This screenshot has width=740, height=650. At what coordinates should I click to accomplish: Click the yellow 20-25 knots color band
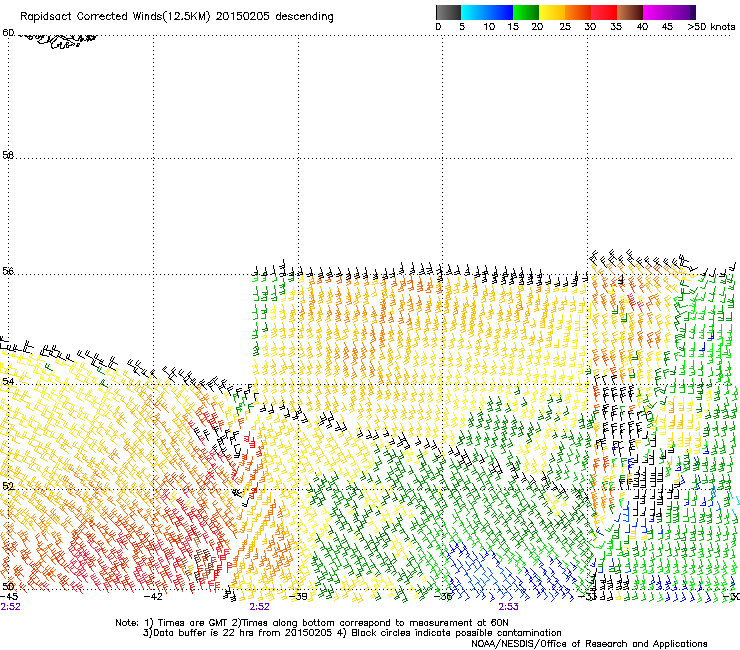pyautogui.click(x=552, y=12)
